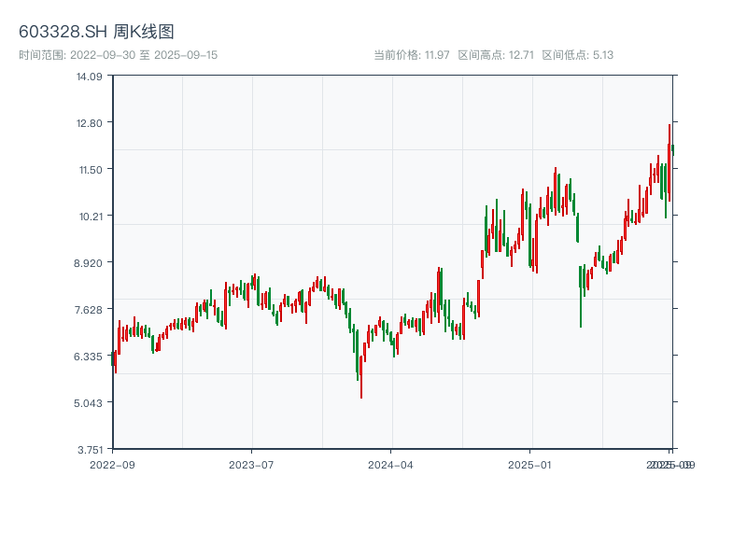Select the 当前价格 11.97 label
Screen dimensions: 747x560
point(411,55)
